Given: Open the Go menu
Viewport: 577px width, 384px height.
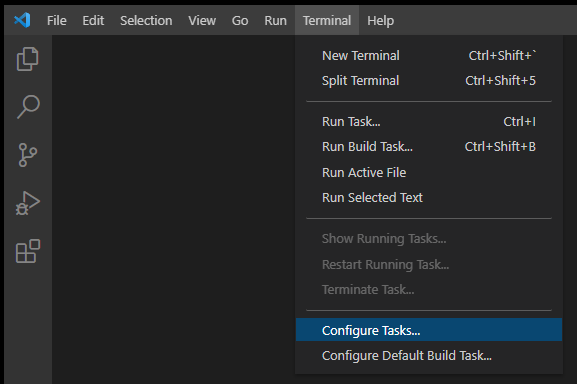Looking at the screenshot, I should click(x=240, y=21).
